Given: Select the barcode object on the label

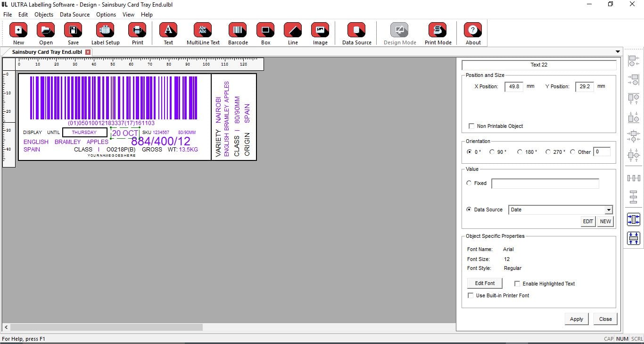Looking at the screenshot, I should 114,98.
